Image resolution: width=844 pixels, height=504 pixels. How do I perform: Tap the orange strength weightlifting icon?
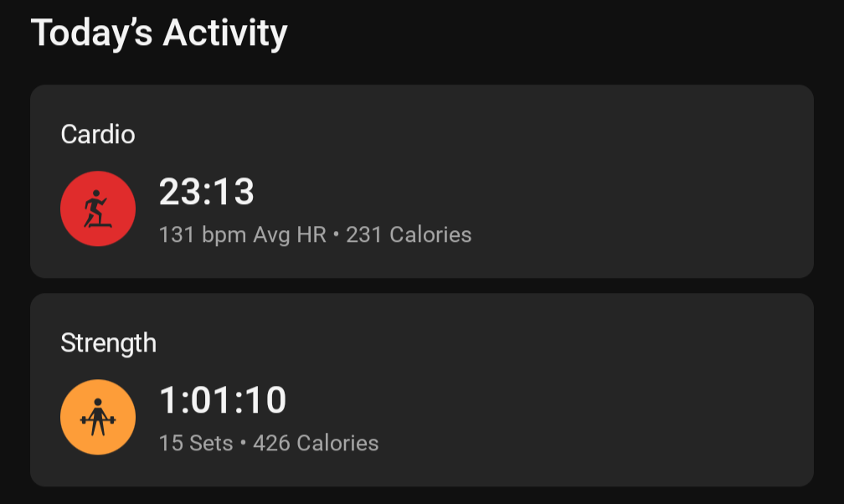[98, 417]
